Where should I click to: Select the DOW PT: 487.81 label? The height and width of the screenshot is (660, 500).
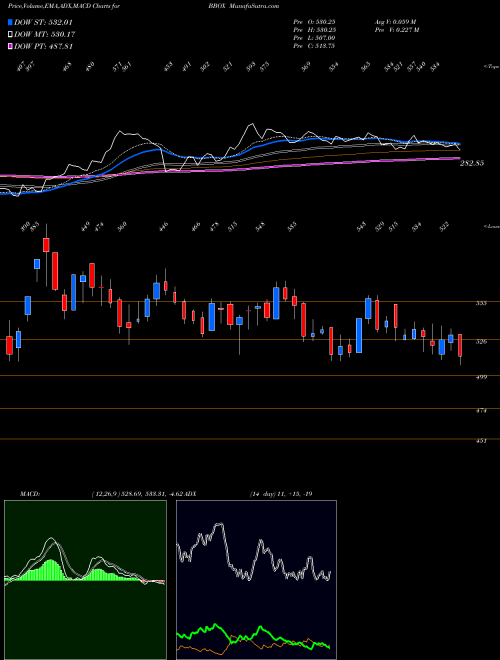coord(44,46)
